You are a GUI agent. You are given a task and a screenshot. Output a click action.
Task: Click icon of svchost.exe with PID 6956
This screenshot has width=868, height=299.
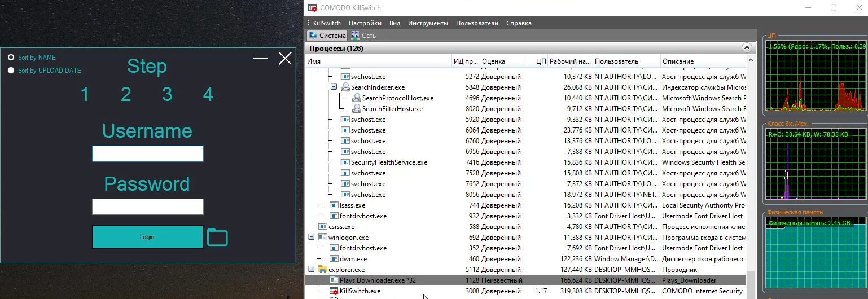pos(345,152)
